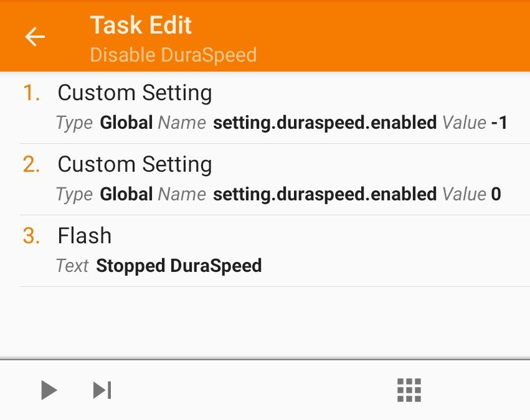Tap the Disable DuraSpeed task name
The width and height of the screenshot is (530, 420).
[x=173, y=55]
